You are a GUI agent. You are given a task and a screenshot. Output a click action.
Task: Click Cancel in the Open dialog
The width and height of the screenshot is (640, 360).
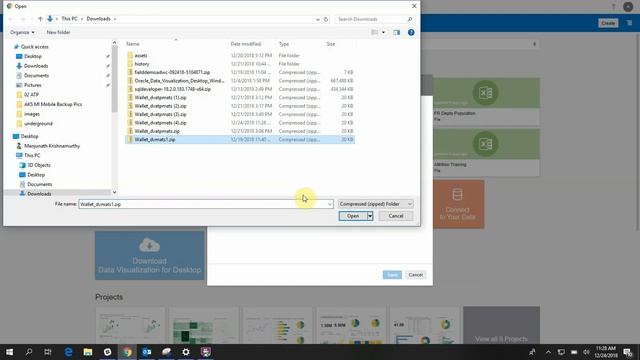click(396, 216)
